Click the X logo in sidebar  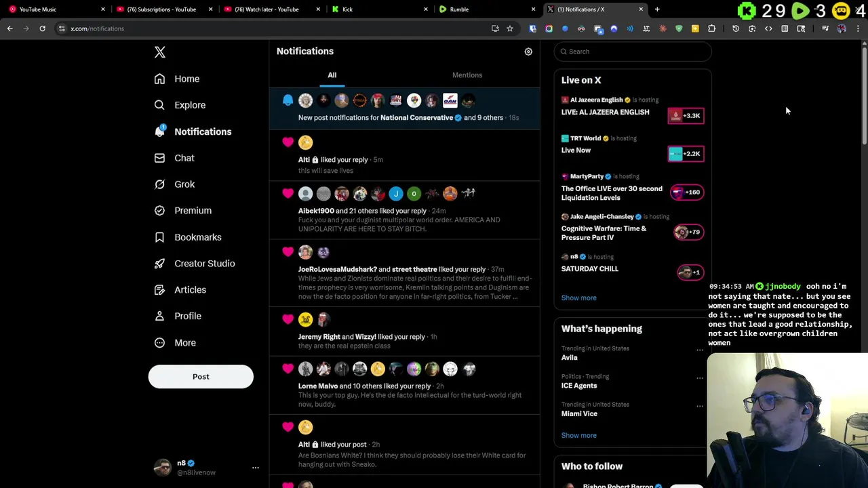[160, 52]
